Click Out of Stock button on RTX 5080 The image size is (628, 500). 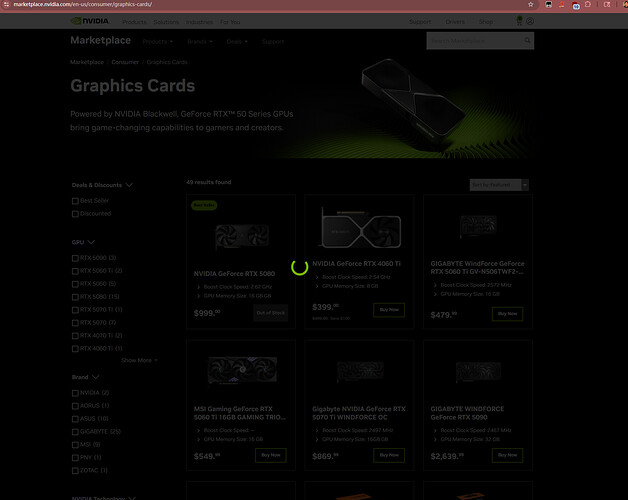271,313
